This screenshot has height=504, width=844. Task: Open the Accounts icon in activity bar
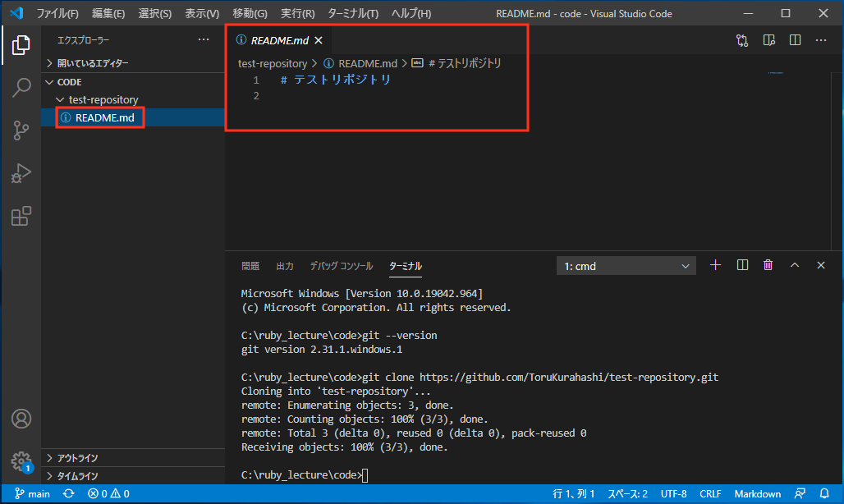tap(21, 419)
